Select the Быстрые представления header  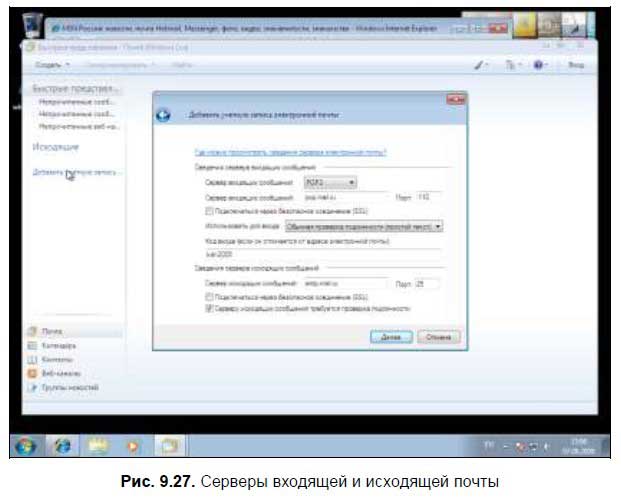pyautogui.click(x=75, y=88)
